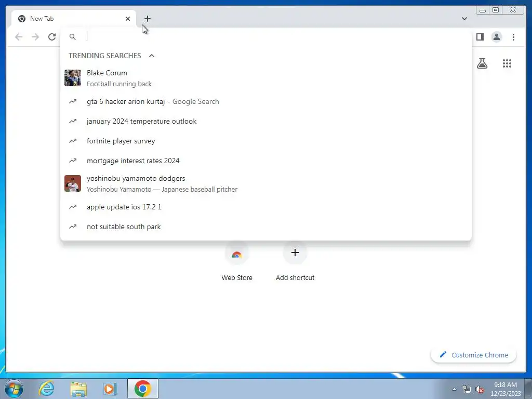This screenshot has height=399, width=532.
Task: Click the forward navigation arrow
Action: click(x=35, y=37)
